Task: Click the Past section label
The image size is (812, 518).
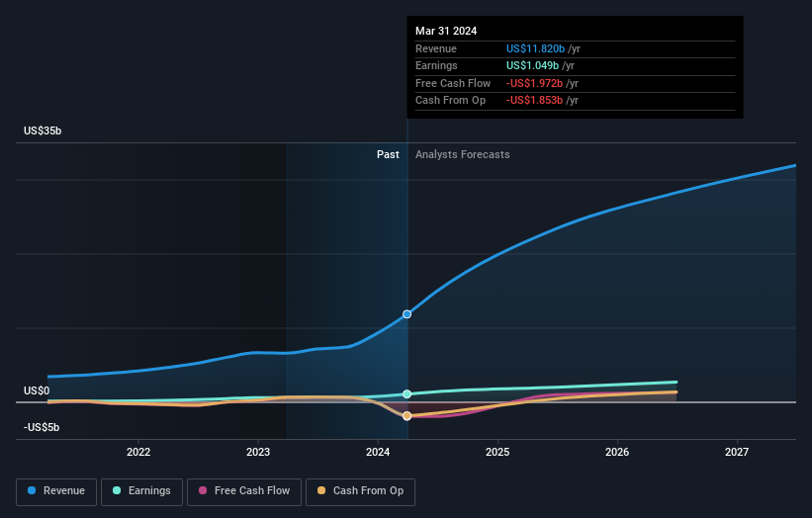Action: coord(388,154)
